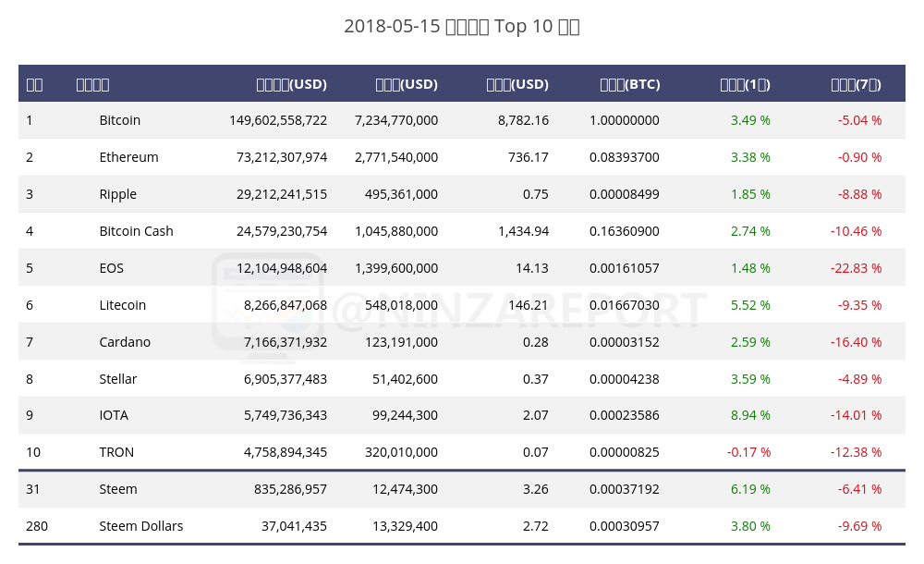Viewport: 924px width, 564px height.
Task: Click Litecoin USD price 146.21
Action: tap(528, 306)
